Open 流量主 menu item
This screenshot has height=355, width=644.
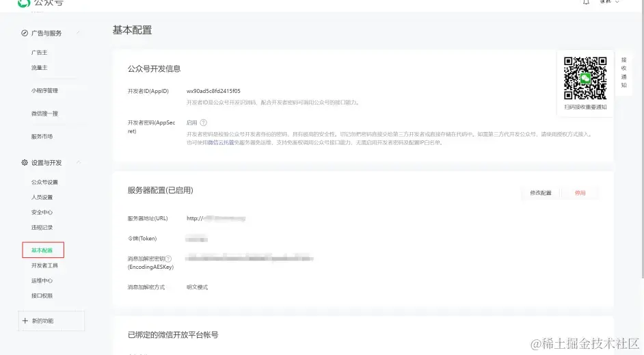[x=40, y=68]
